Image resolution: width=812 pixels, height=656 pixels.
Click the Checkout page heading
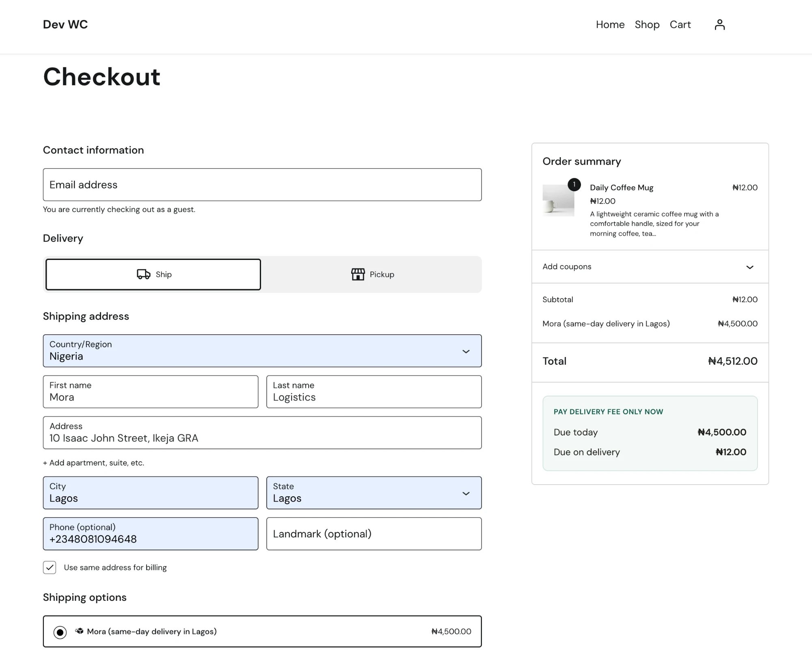[101, 76]
